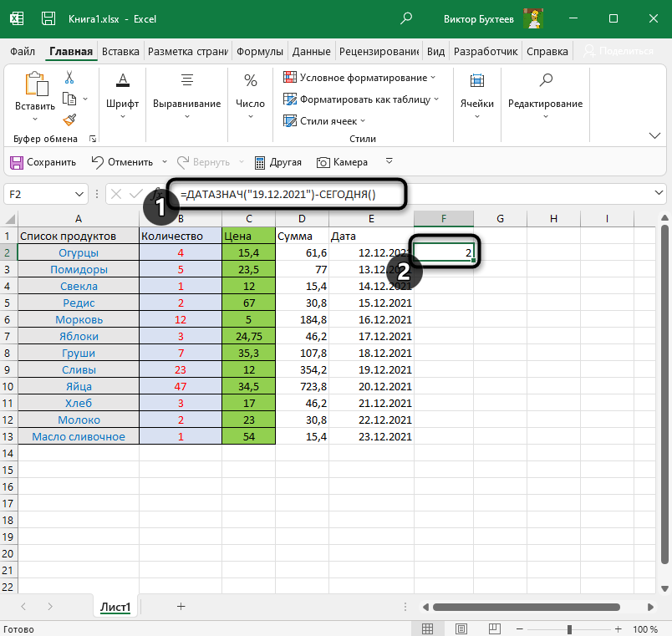Switch to the Формулы tab
This screenshot has height=636, width=672.
tap(260, 51)
